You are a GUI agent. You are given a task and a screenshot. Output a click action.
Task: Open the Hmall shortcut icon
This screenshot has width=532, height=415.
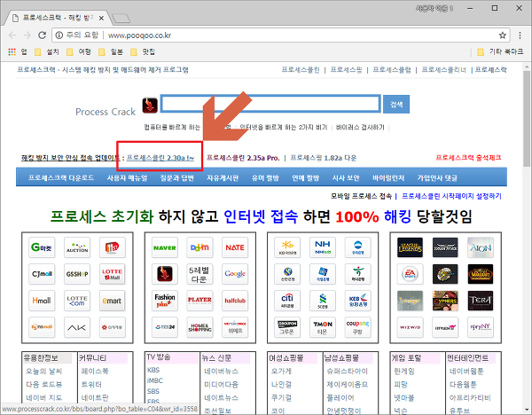click(42, 301)
